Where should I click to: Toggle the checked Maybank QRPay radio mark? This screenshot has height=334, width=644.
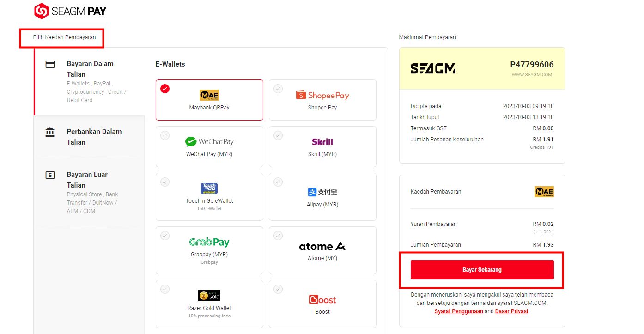[x=165, y=89]
